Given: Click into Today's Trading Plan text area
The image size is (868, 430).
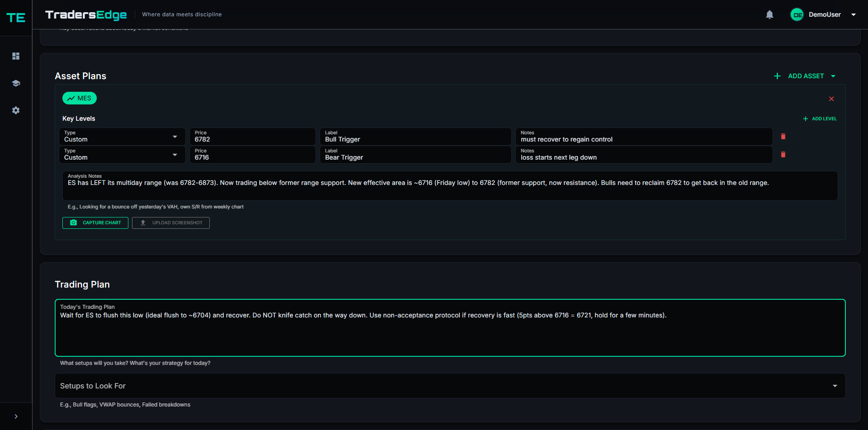Looking at the screenshot, I should (x=450, y=328).
